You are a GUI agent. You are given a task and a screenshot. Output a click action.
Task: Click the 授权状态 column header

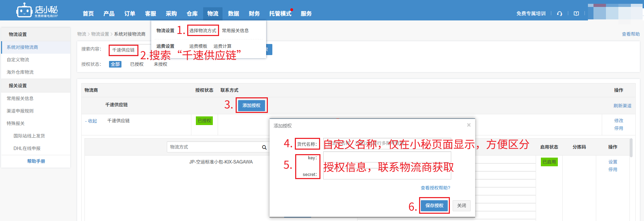click(204, 90)
